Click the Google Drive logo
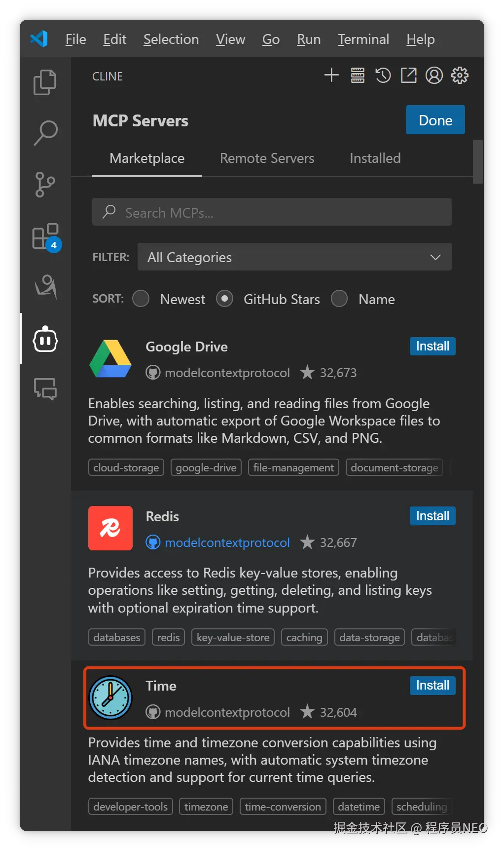504x851 pixels. 110,358
